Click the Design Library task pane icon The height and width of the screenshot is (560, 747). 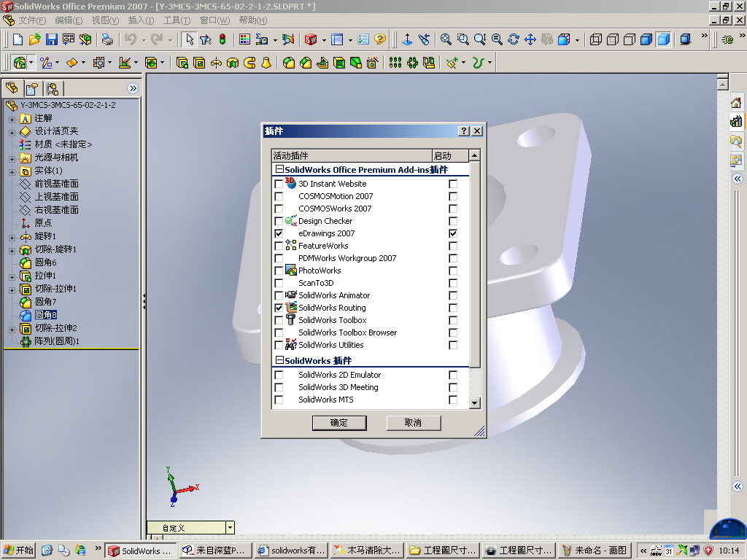click(736, 122)
